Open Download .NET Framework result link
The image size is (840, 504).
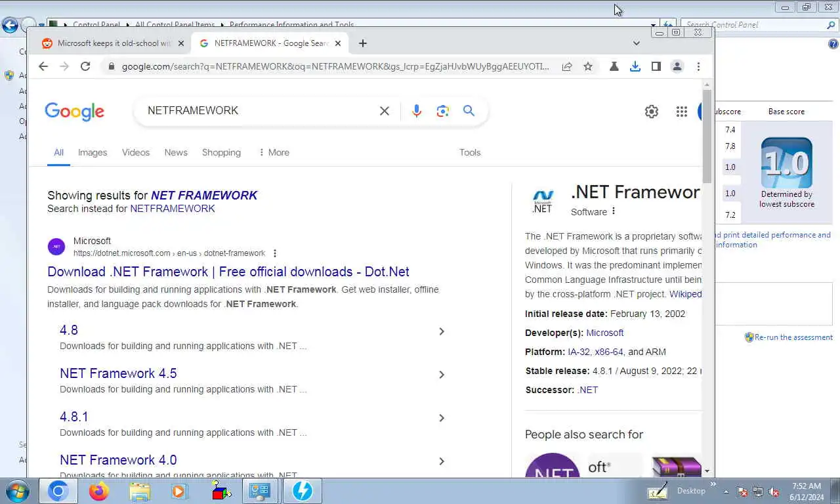tap(228, 272)
